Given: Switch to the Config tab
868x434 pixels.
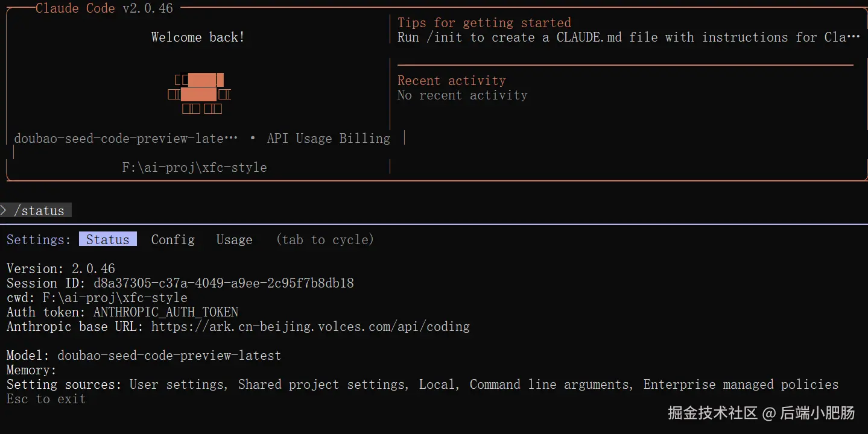Looking at the screenshot, I should tap(173, 239).
